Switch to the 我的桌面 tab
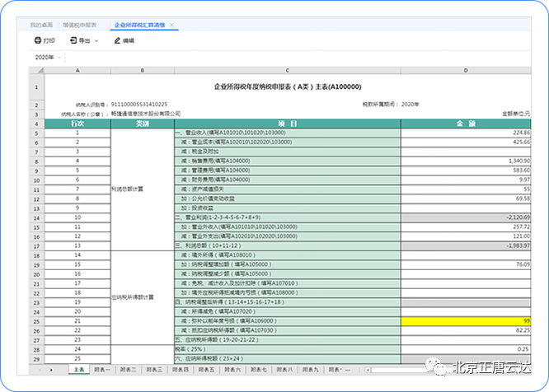 point(41,25)
